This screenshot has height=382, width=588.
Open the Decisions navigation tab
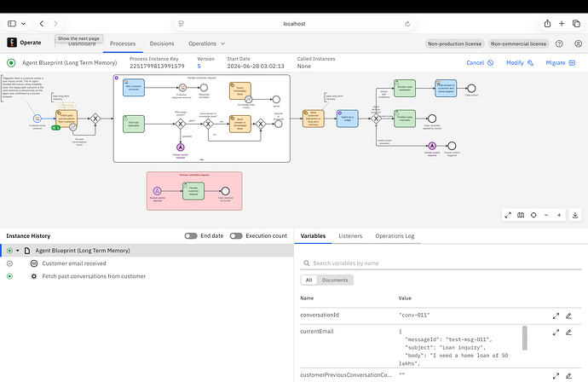point(162,43)
